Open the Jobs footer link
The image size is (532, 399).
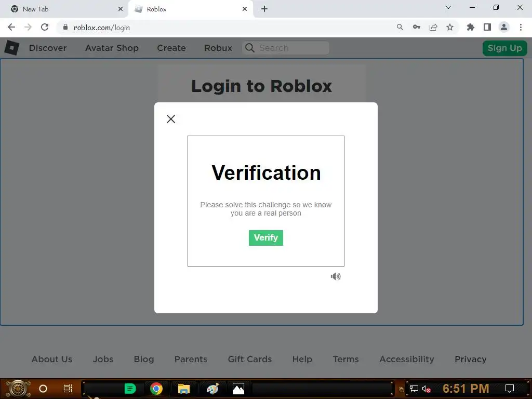coord(103,359)
